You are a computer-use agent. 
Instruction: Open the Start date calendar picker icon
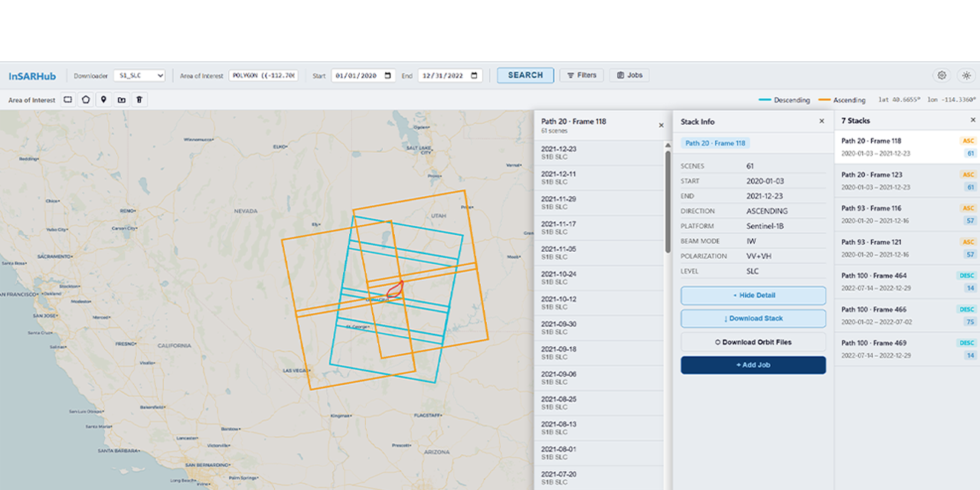point(388,76)
